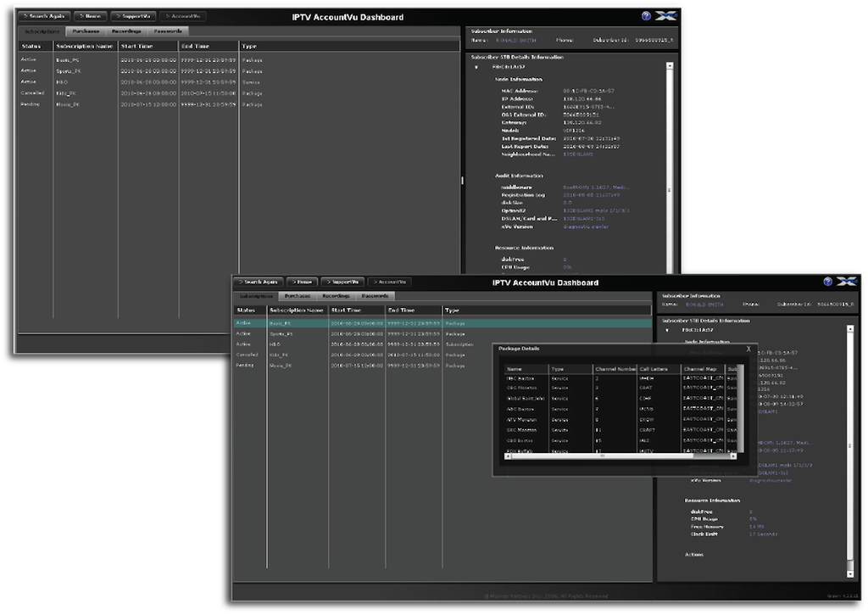The height and width of the screenshot is (615, 868).
Task: Select the Sports_PK subscription row in the front window
Action: pos(281,333)
